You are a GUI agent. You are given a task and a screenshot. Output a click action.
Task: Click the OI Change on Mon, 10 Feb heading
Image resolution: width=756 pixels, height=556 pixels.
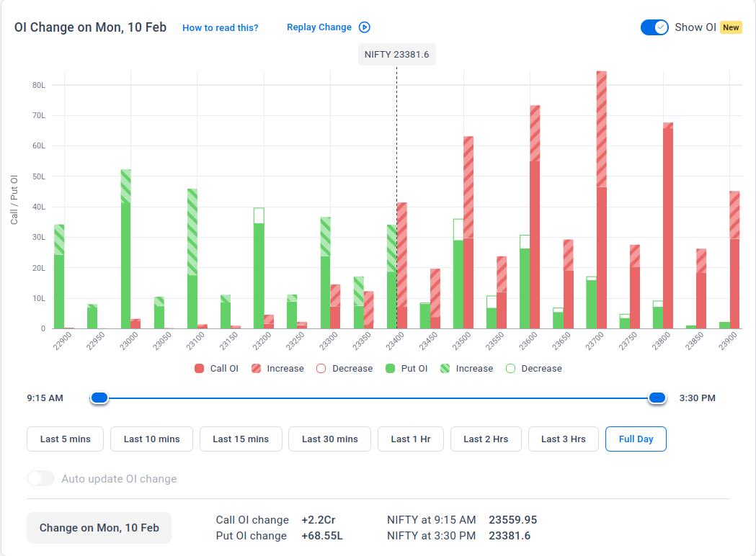tap(90, 27)
